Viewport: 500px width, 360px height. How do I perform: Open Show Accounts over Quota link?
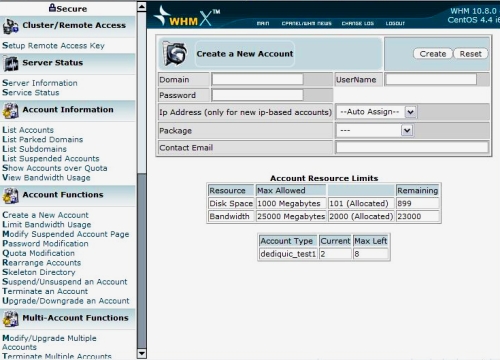click(55, 168)
